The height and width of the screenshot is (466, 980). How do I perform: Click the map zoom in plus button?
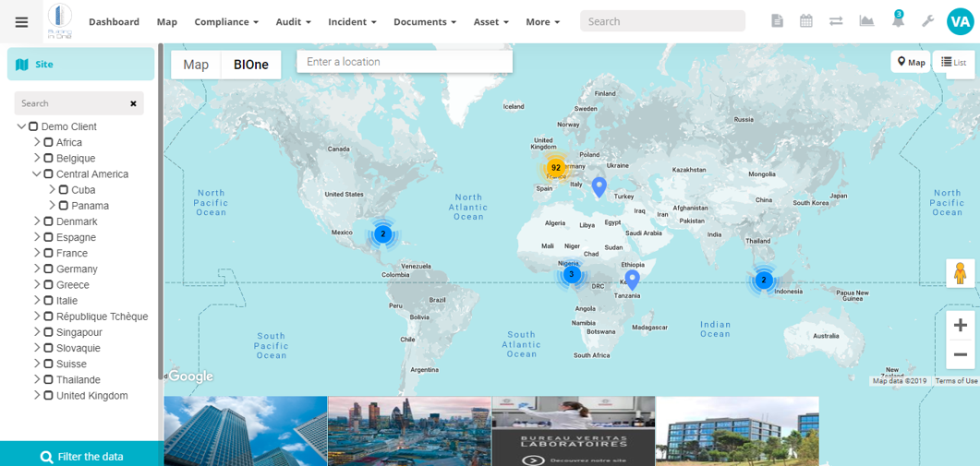coord(961,325)
